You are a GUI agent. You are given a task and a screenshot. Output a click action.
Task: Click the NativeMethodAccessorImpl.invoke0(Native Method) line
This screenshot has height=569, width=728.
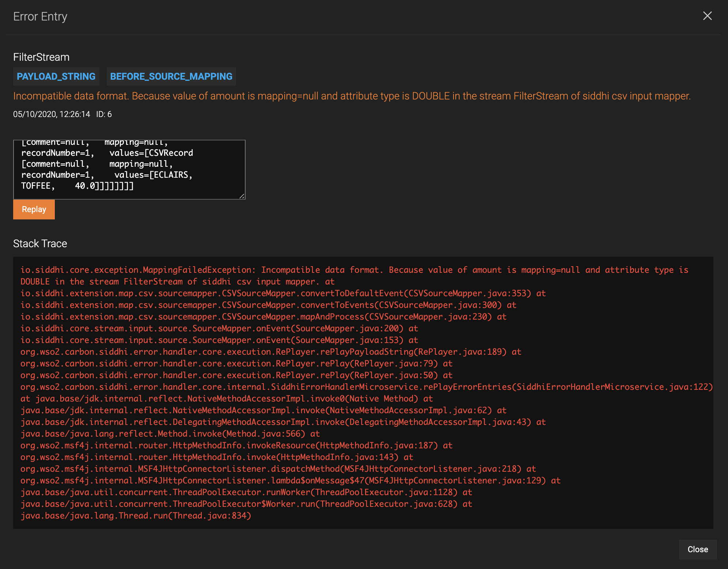227,399
